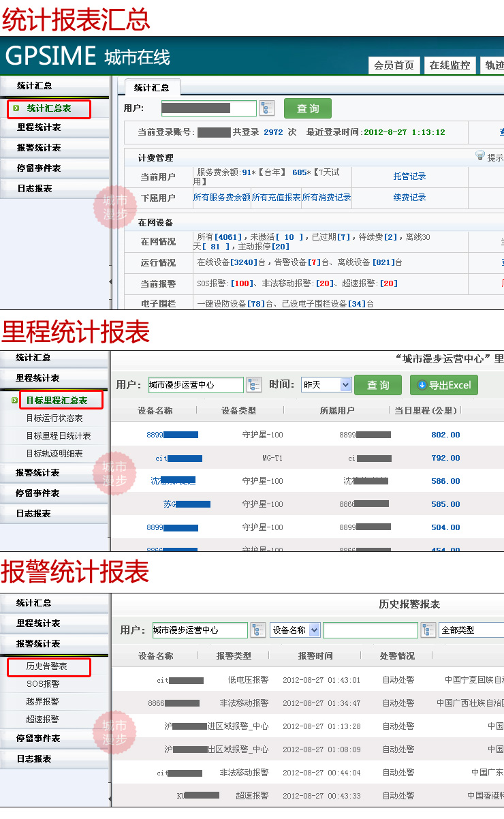Click 报警类型 column header

point(234,656)
